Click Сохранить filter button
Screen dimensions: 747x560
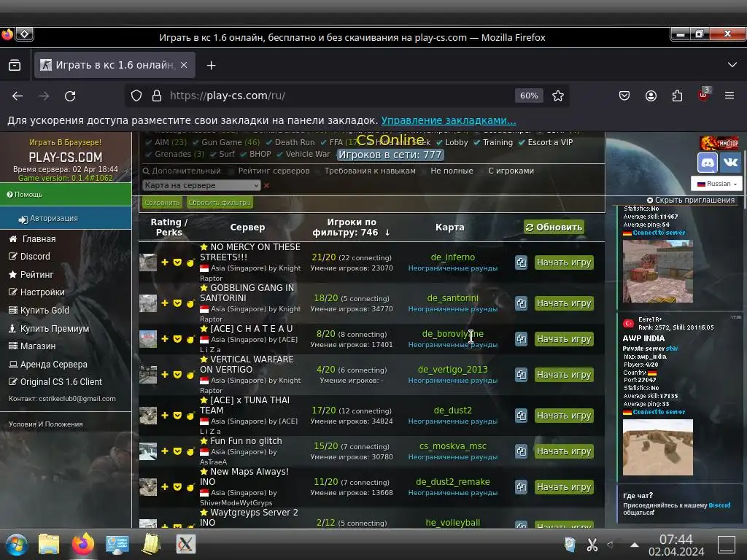pos(163,203)
